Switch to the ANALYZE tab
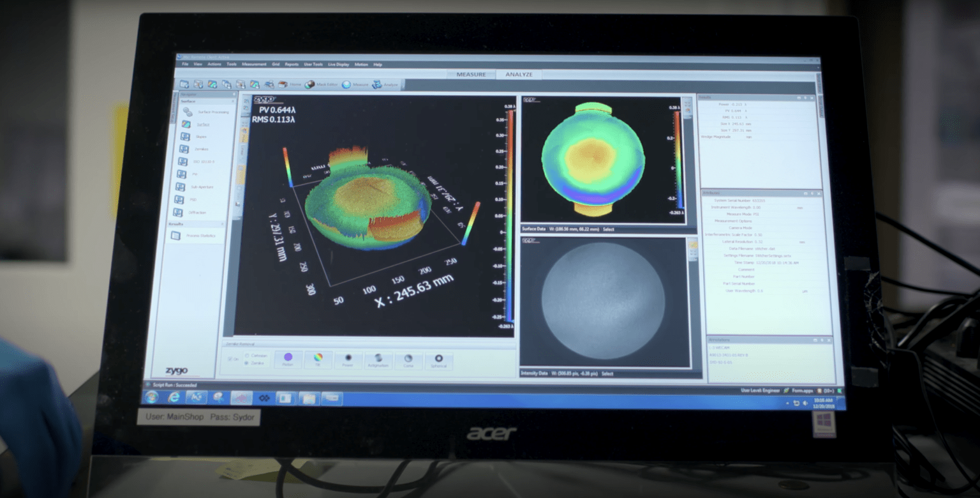Screen dimensions: 980x498 tap(518, 74)
